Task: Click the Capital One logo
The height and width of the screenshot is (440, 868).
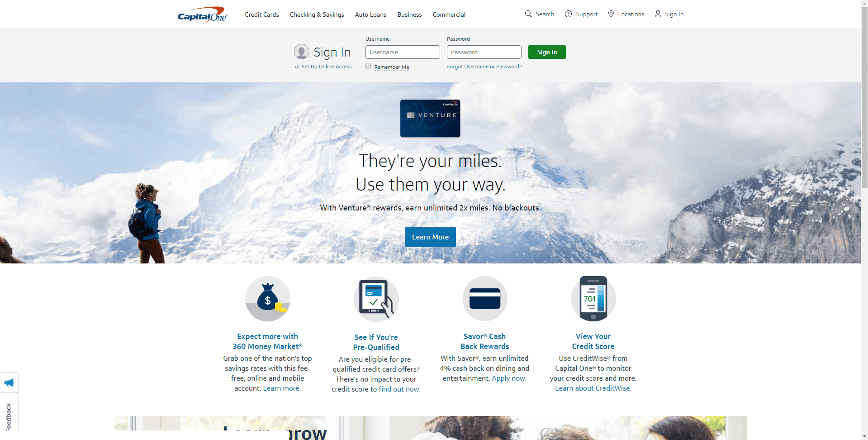Action: [x=202, y=14]
